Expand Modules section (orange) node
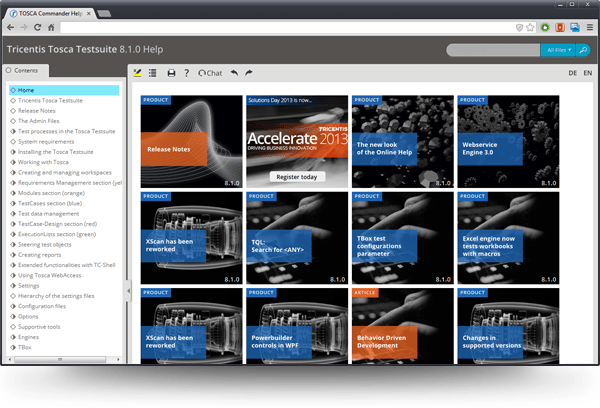 tap(13, 193)
